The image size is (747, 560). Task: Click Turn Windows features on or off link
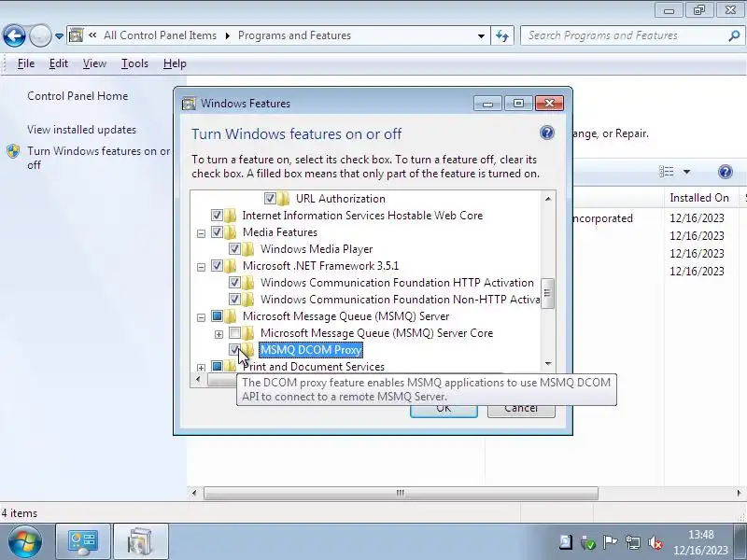(x=99, y=158)
